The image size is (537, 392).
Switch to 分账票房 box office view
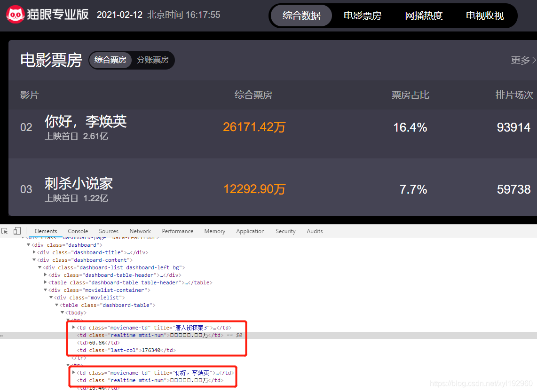pos(153,60)
